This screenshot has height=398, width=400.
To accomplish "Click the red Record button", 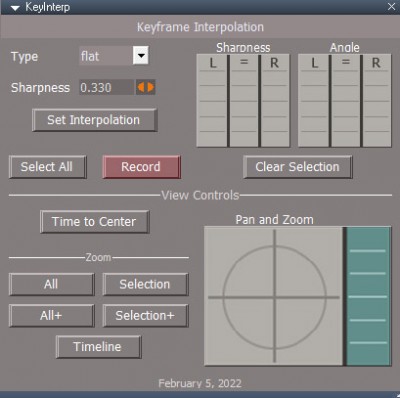I will pos(142,167).
